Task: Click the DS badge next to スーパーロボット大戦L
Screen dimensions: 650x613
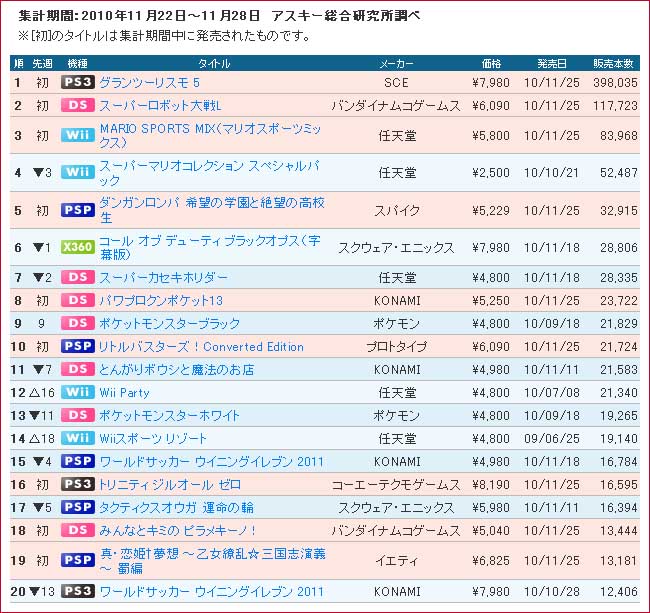Action: pos(78,105)
